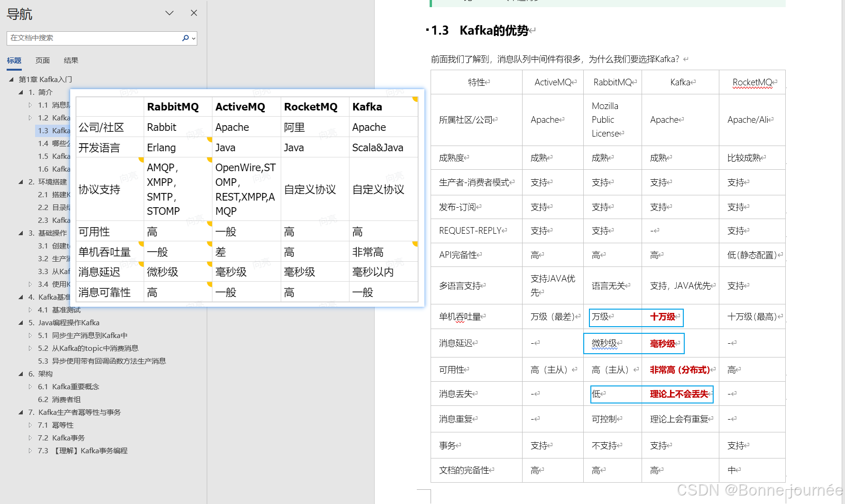Collapse the 4. Kafka基准 section
845x504 pixels.
click(21, 297)
